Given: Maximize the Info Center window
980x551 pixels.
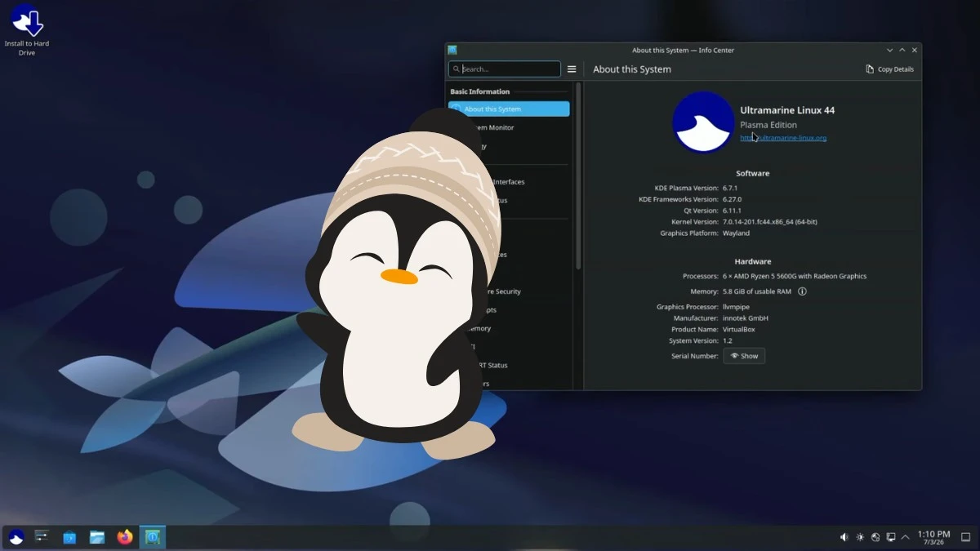Looking at the screenshot, I should tap(902, 50).
